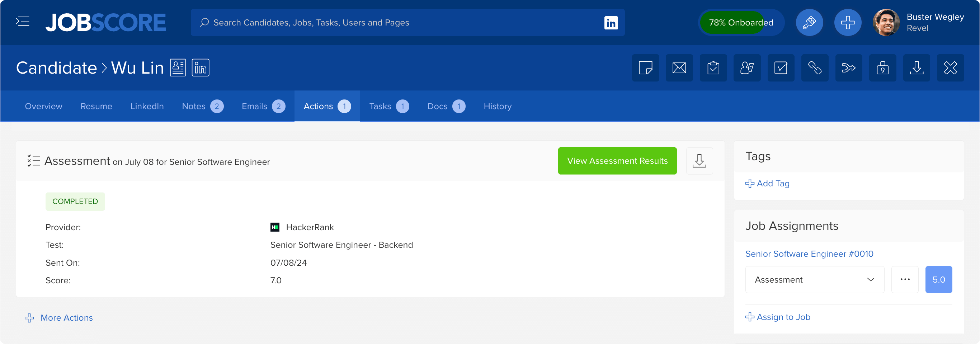Download the assessment results file

pyautogui.click(x=699, y=161)
